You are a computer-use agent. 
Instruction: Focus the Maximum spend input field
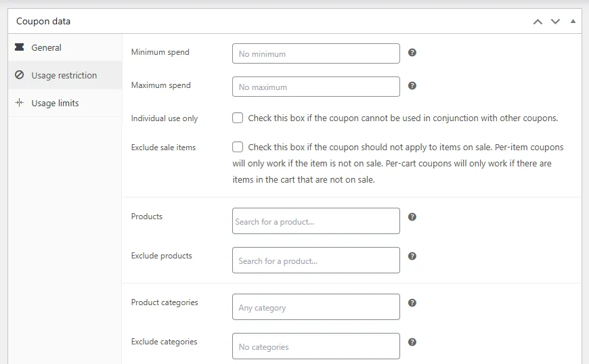click(316, 87)
